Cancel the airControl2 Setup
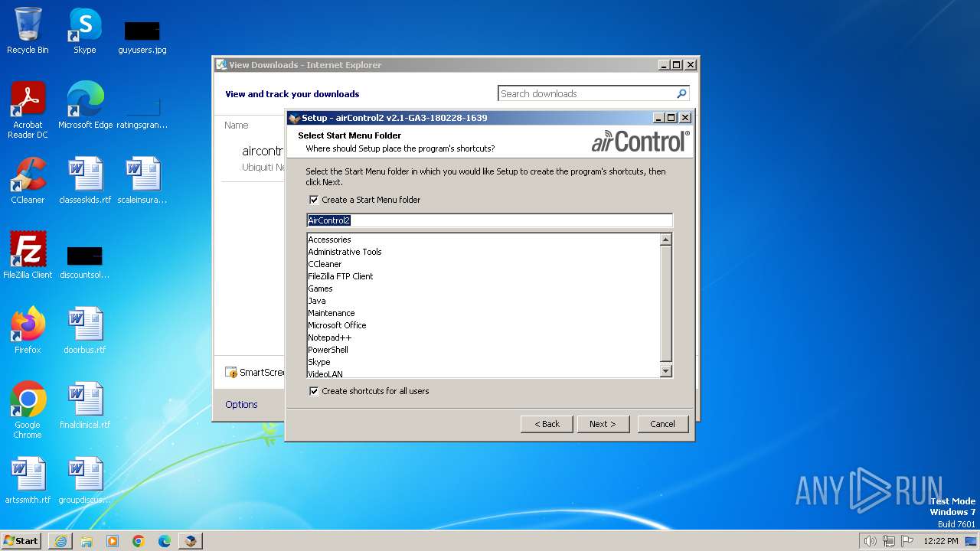 (663, 424)
